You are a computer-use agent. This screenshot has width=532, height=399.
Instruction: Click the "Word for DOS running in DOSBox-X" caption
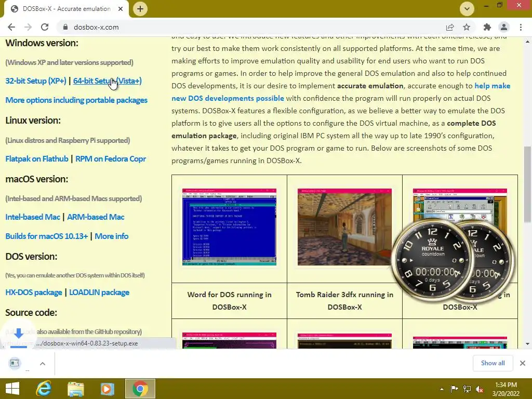coord(229,301)
